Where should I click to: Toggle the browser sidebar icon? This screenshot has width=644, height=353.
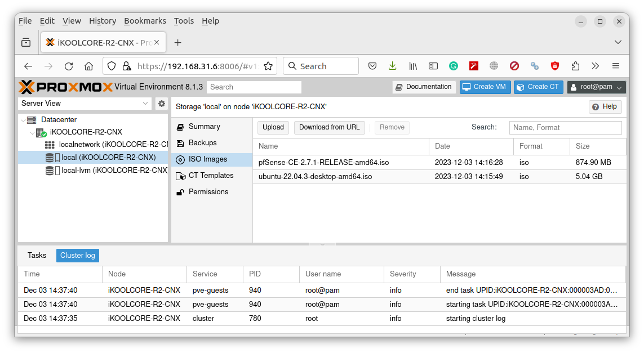433,66
